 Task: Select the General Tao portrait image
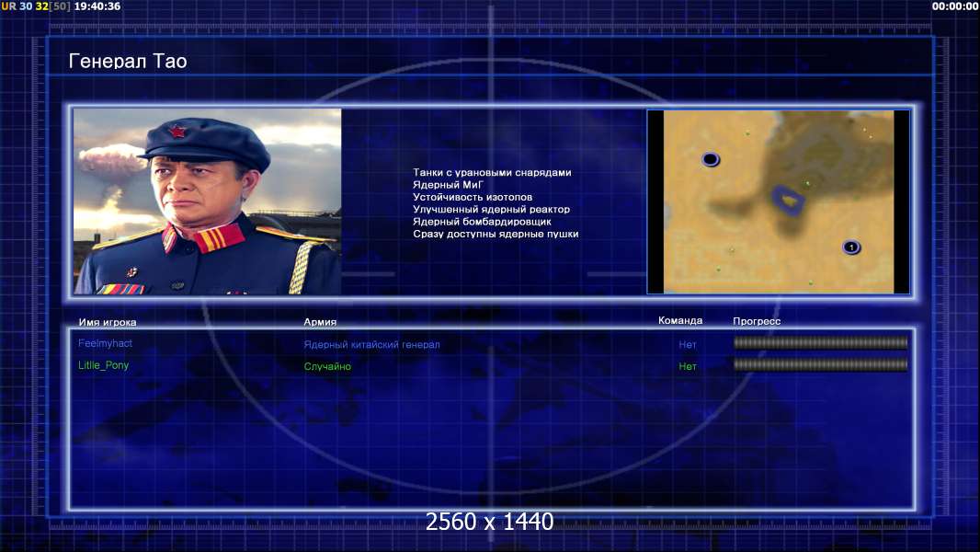coord(208,201)
